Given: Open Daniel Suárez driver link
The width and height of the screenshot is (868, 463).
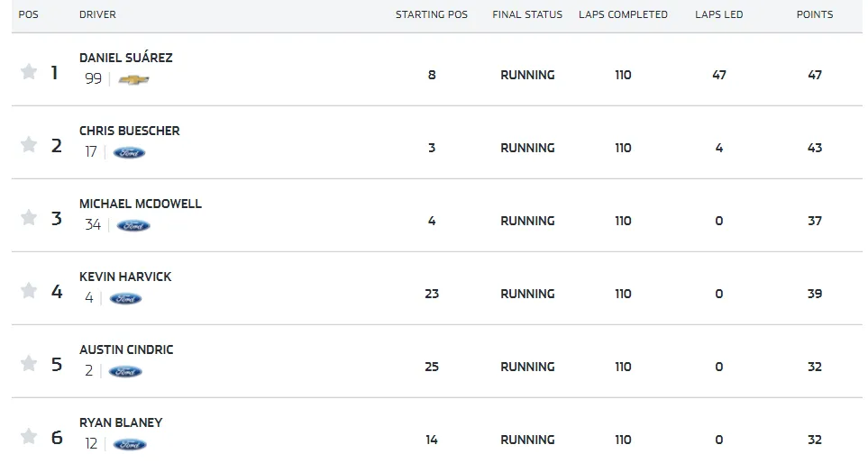Looking at the screenshot, I should coord(126,58).
